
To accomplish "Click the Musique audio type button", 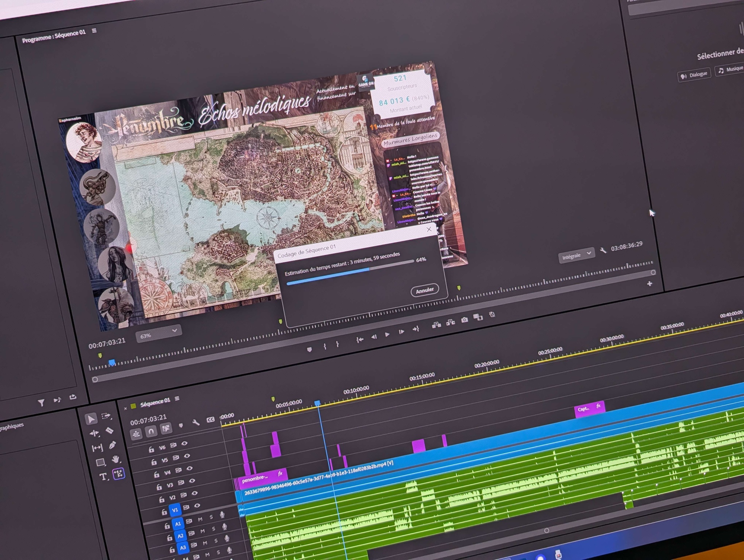I will pos(730,70).
